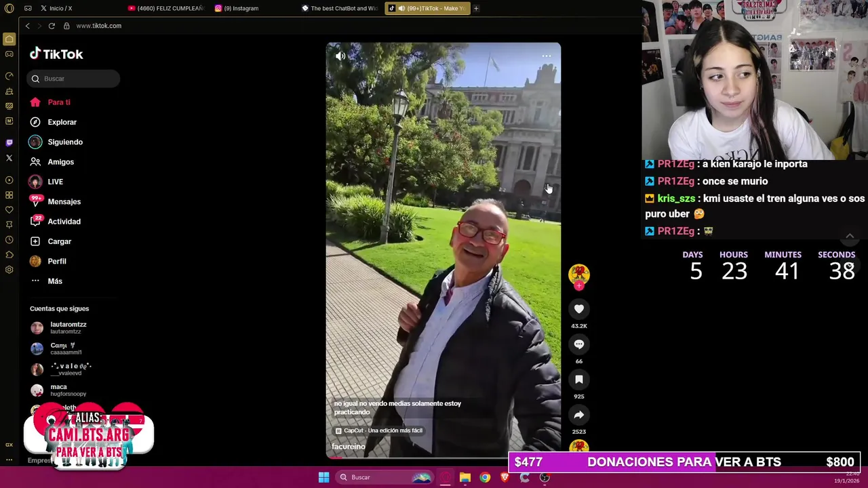Click the Windows taskbar Buscar search box
Viewport: 868px width, 488px height.
point(384,477)
